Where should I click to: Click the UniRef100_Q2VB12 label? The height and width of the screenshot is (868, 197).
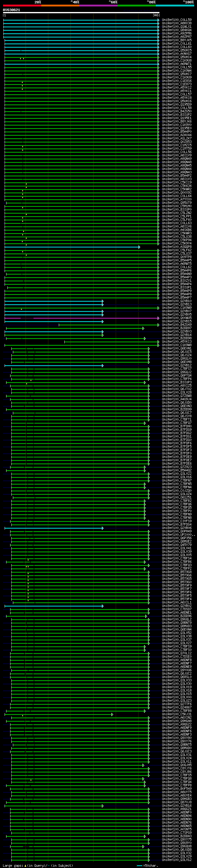pyautogui.click(x=176, y=365)
